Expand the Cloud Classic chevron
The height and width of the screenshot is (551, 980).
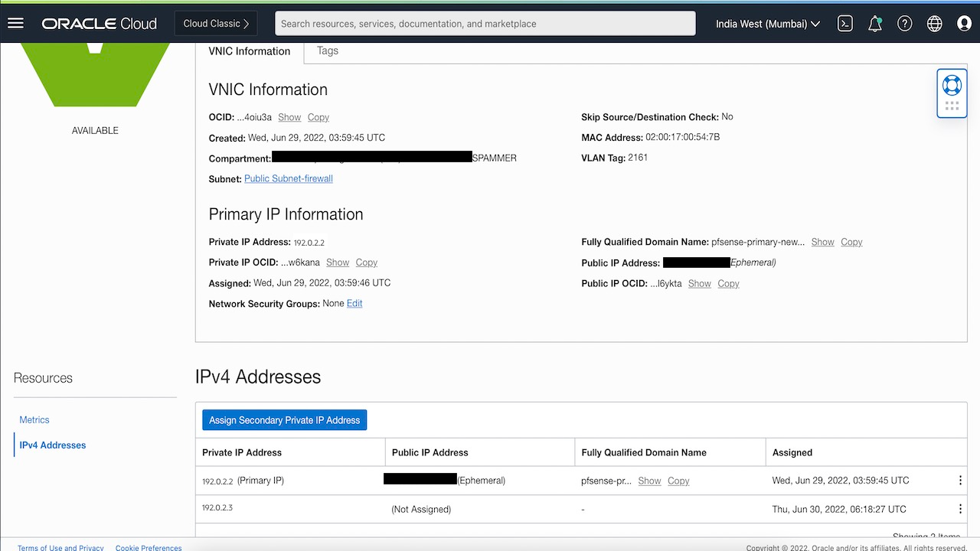pos(247,23)
